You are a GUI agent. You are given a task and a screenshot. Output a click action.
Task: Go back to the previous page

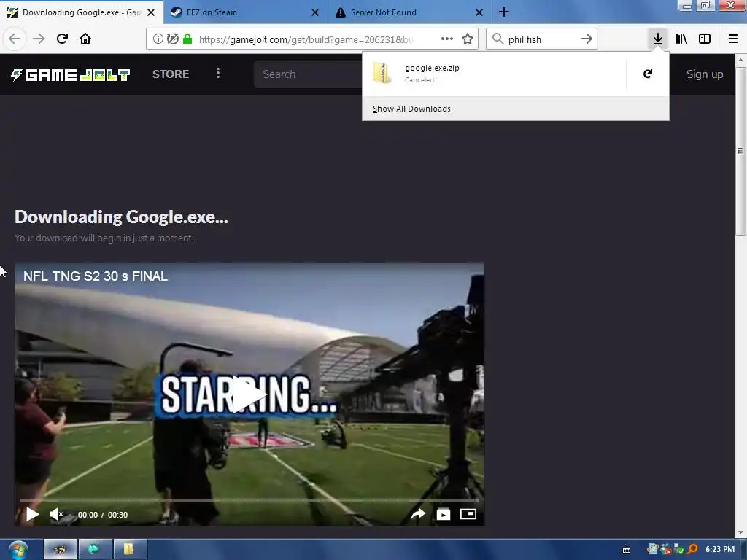tap(15, 39)
